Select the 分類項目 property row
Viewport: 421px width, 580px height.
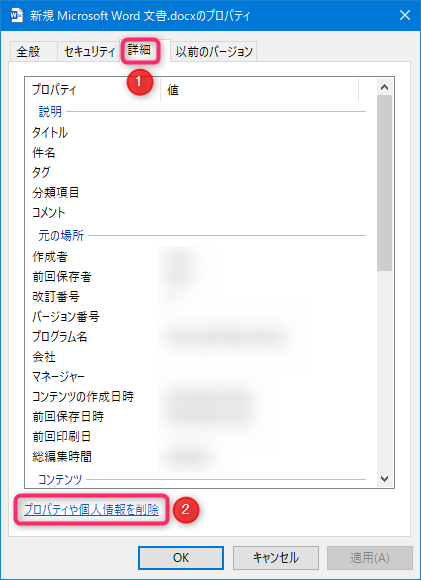pos(201,192)
